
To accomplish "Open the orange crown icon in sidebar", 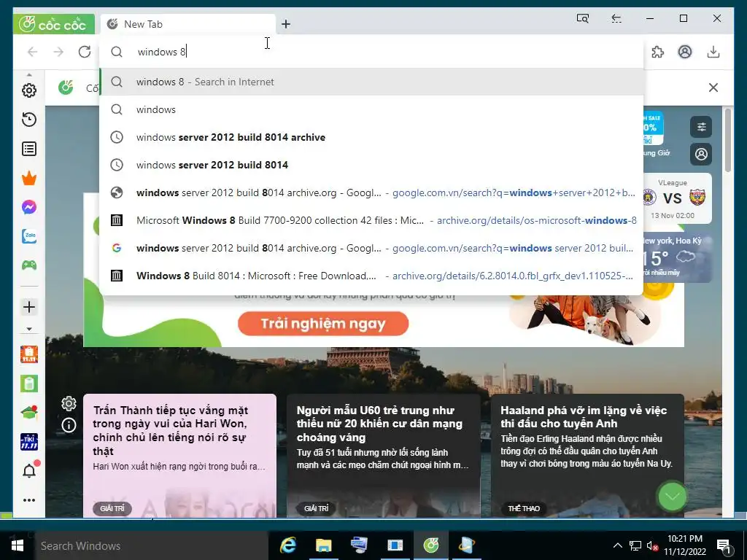I will tap(29, 179).
